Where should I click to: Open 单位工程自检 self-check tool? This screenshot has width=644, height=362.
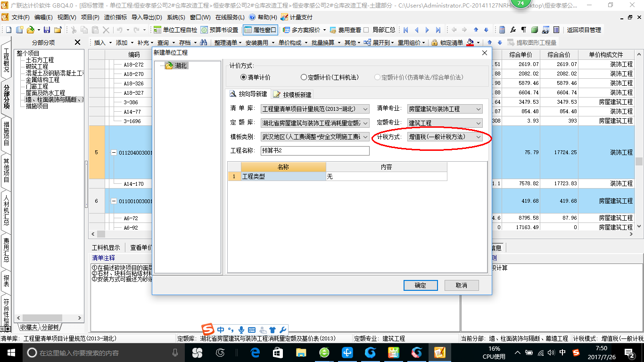(x=175, y=30)
